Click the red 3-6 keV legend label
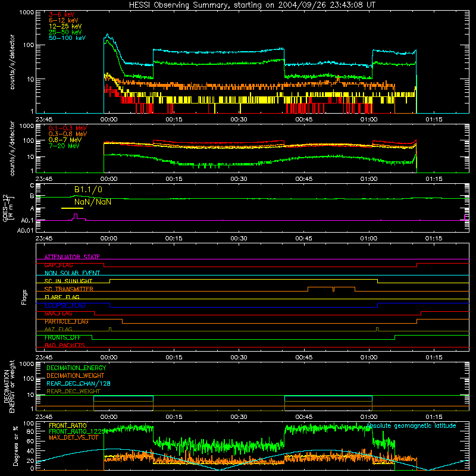This screenshot has width=476, height=476. tap(62, 14)
